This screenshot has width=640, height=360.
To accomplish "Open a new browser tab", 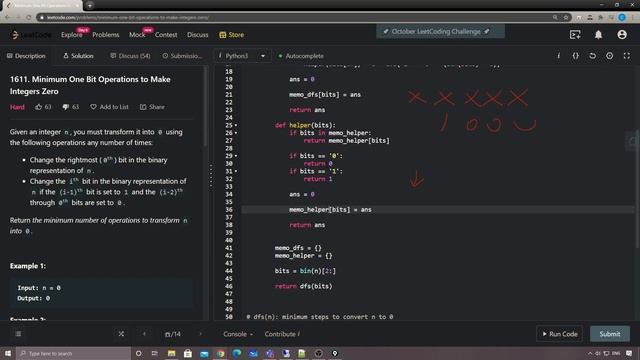I will coord(90,5).
